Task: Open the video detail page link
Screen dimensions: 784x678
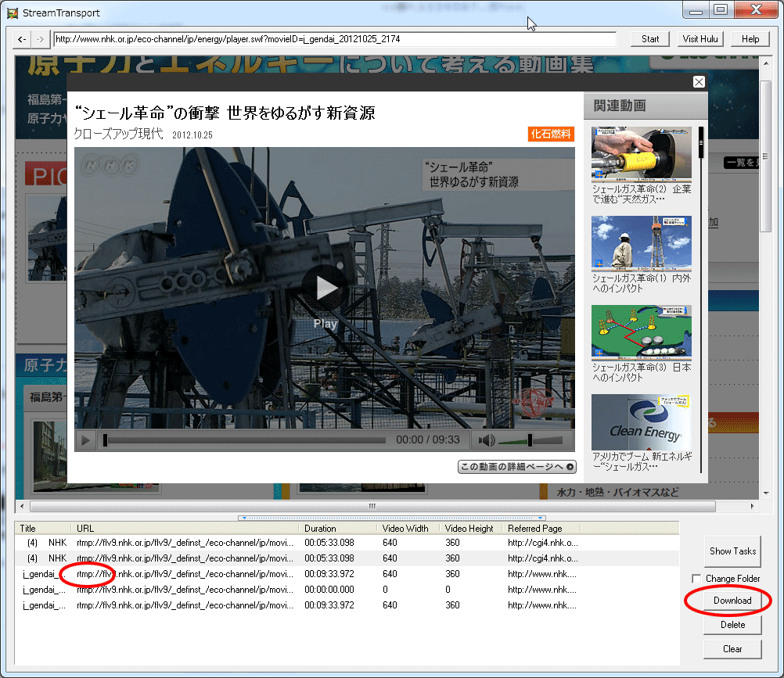Action: [517, 467]
